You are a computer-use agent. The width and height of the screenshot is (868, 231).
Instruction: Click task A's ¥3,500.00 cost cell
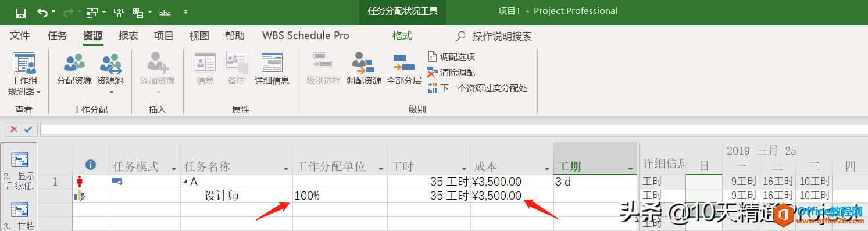(x=512, y=182)
